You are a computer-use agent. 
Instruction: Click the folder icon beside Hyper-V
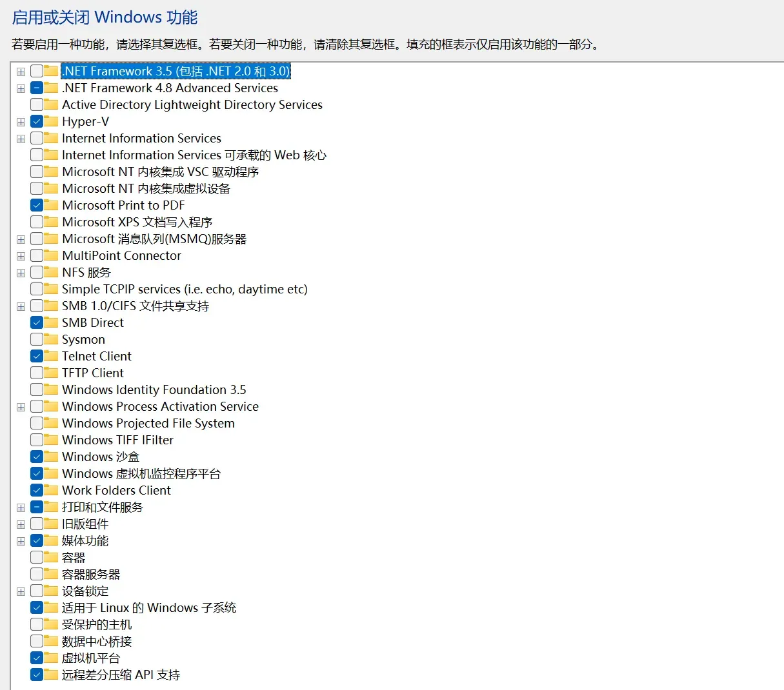tap(51, 121)
